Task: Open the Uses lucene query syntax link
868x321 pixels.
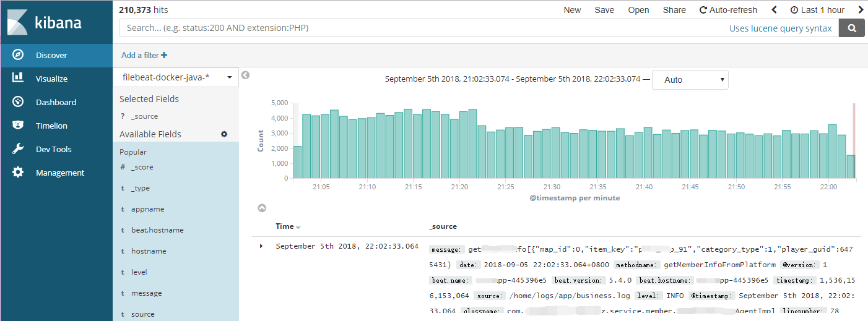Action: pyautogui.click(x=780, y=28)
